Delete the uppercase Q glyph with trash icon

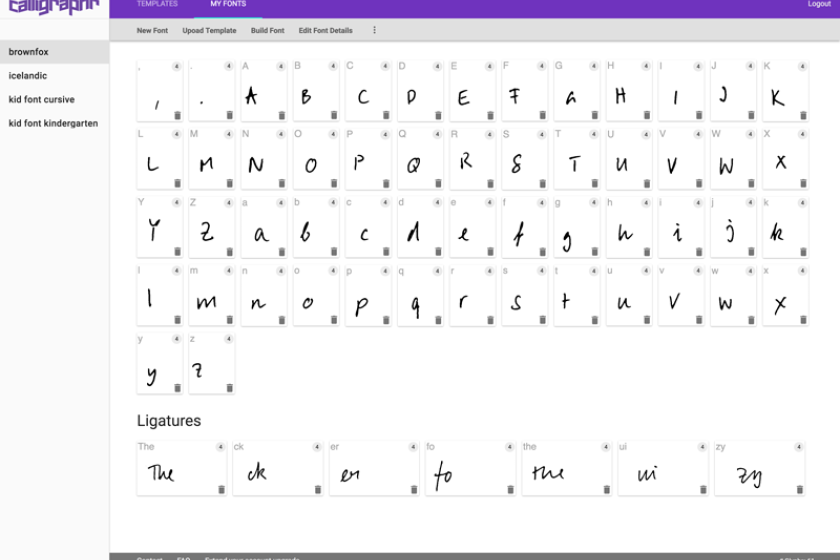438,183
